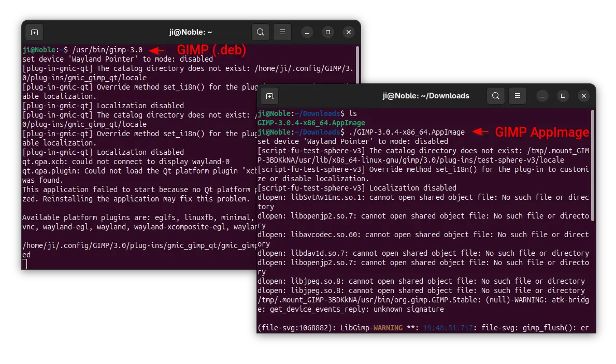Image resolution: width=616 pixels, height=364 pixels.
Task: Maximize the Downloads terminal window
Action: tap(563, 96)
